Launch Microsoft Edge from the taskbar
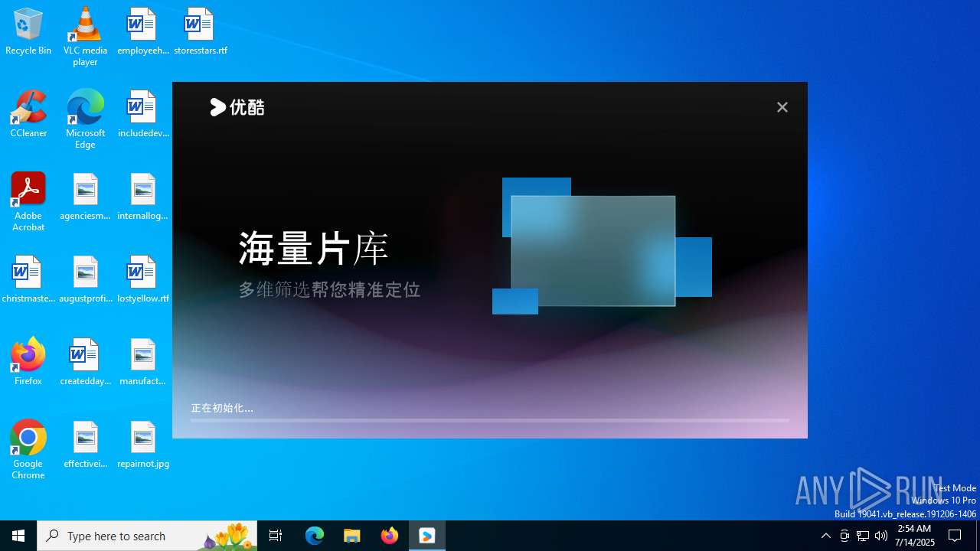 (315, 536)
